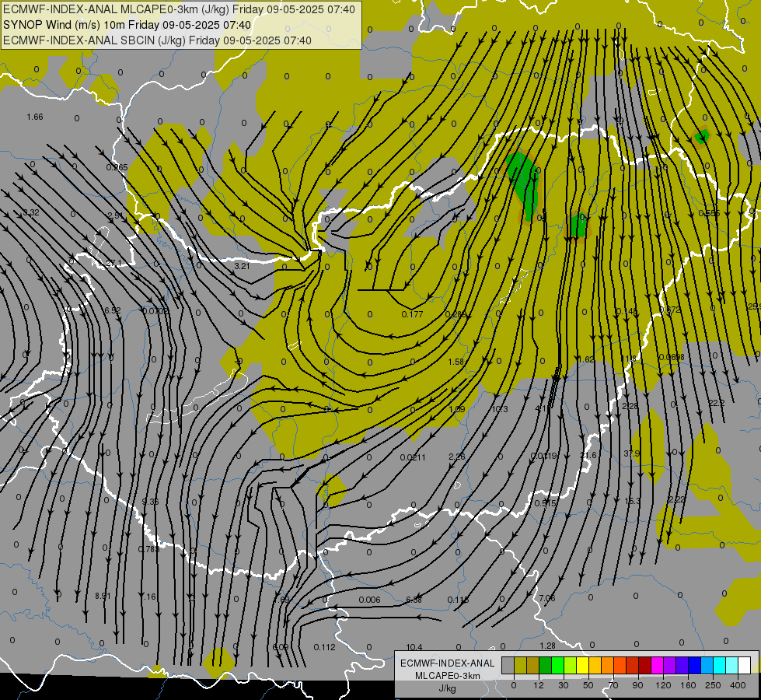761x700 pixels.
Task: Click the legend tick label 90
Action: click(637, 685)
